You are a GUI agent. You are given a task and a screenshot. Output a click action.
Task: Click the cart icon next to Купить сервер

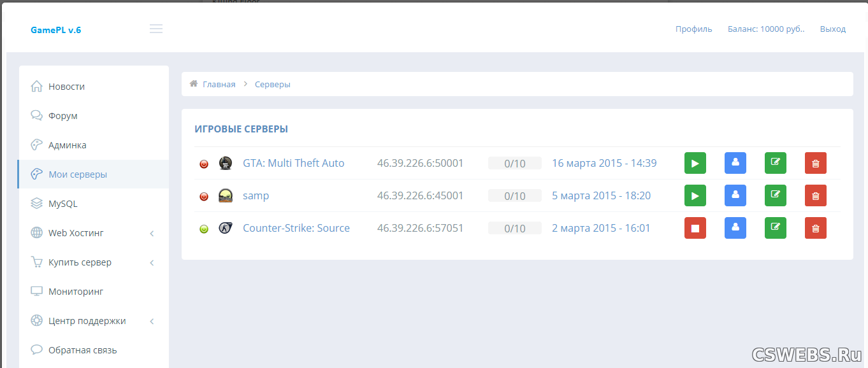coord(36,262)
